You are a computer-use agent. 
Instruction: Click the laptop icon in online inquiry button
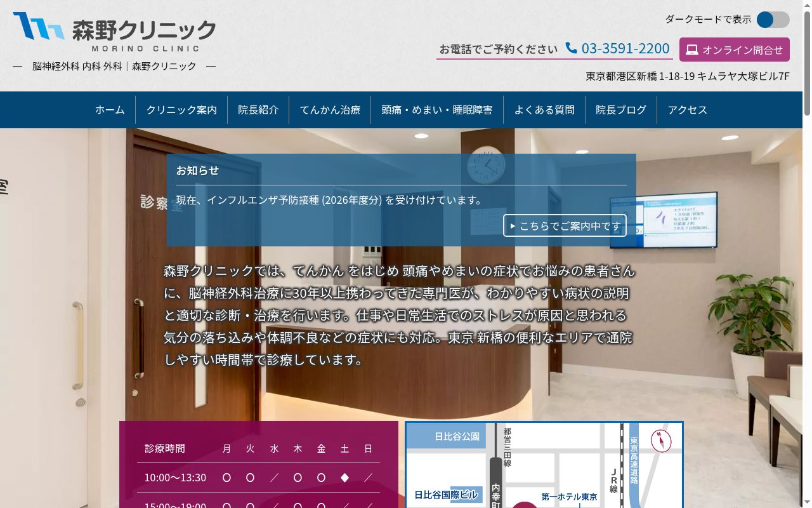[692, 50]
